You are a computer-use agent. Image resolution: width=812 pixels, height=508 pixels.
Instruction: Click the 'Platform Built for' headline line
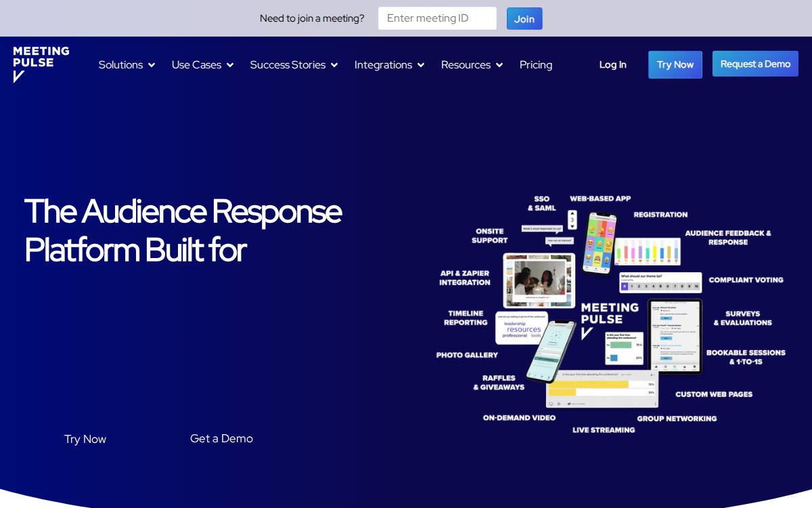coord(135,250)
